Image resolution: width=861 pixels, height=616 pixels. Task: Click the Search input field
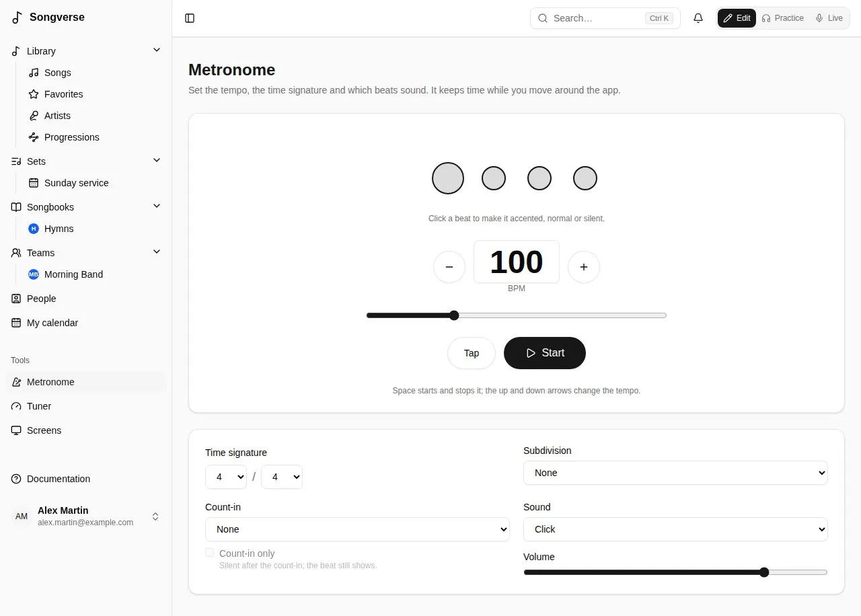pyautogui.click(x=605, y=18)
